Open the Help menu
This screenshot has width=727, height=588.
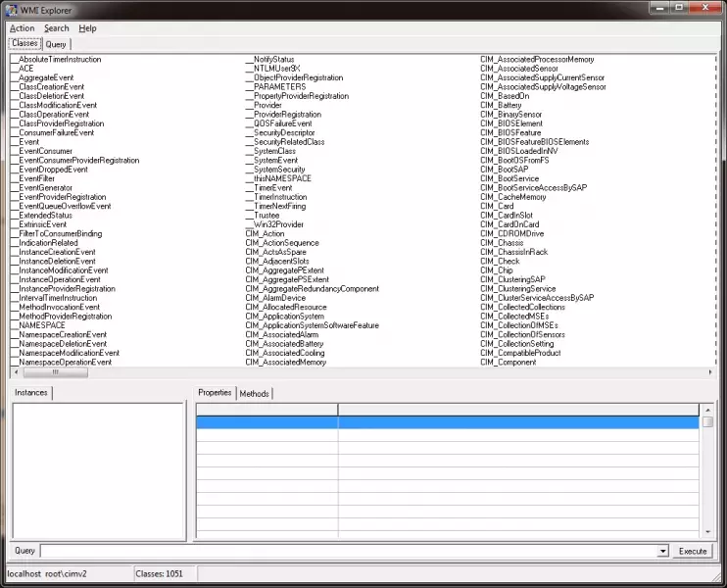[x=87, y=28]
